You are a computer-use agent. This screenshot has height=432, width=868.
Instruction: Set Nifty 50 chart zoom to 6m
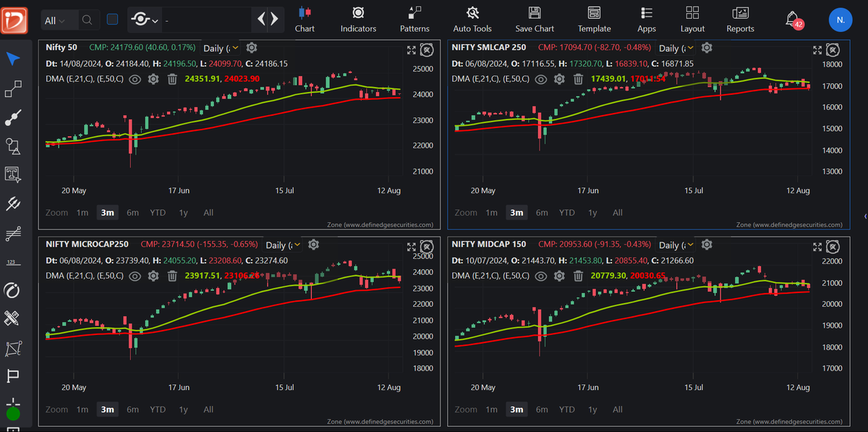[x=132, y=213]
